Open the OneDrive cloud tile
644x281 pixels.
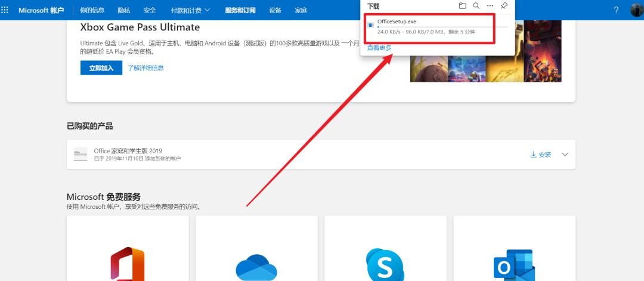[256, 267]
